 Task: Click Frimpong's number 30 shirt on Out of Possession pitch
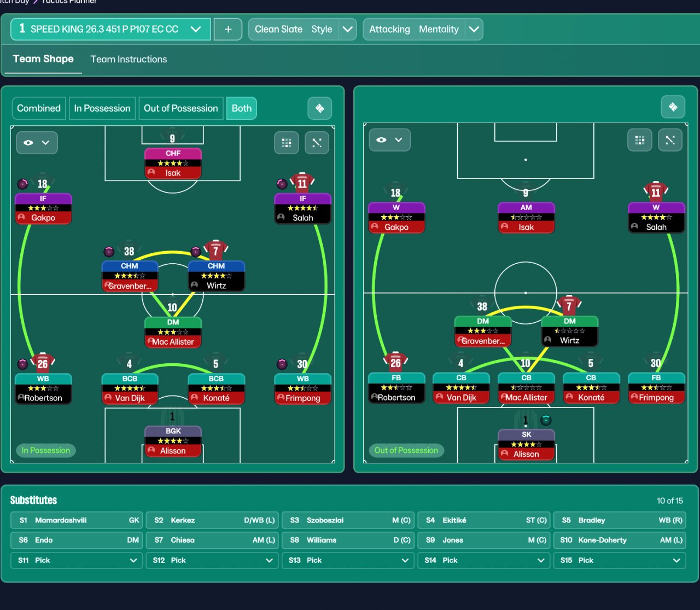click(x=656, y=363)
